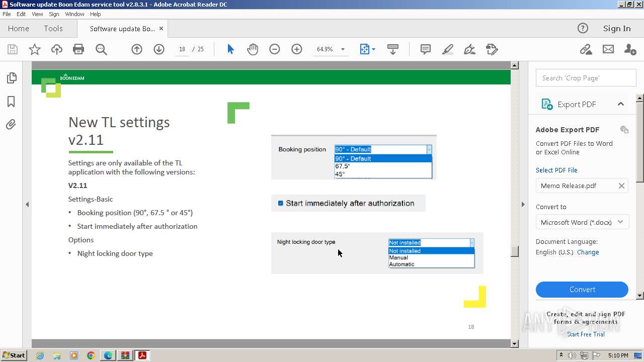Click the blue Convert button
This screenshot has width=644, height=362.
coord(582,290)
